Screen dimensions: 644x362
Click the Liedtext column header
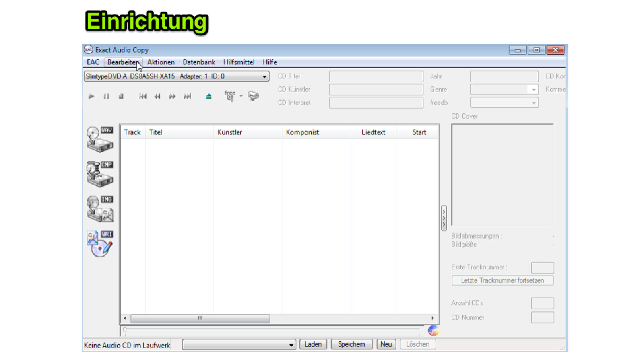tap(373, 132)
